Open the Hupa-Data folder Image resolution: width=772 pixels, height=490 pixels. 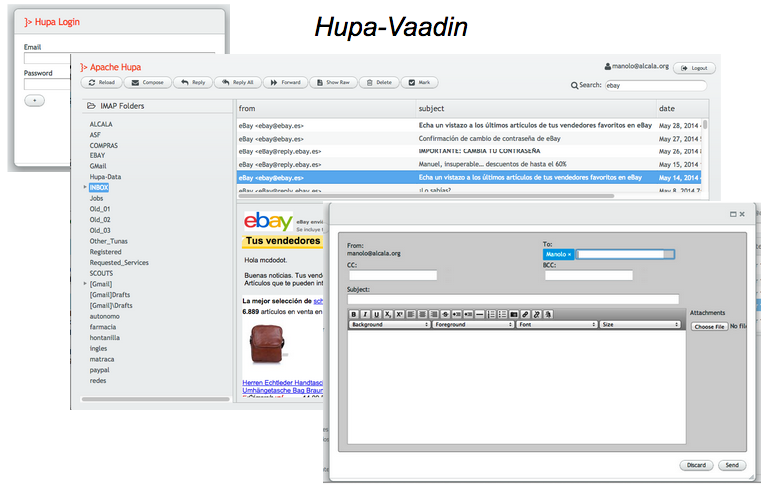(105, 177)
